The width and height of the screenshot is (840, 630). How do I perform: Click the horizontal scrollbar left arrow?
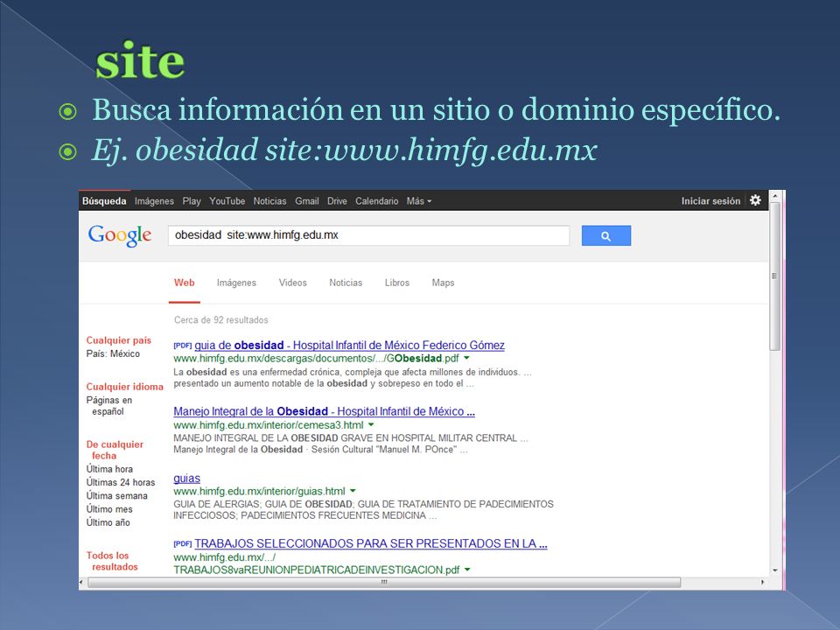click(x=81, y=583)
